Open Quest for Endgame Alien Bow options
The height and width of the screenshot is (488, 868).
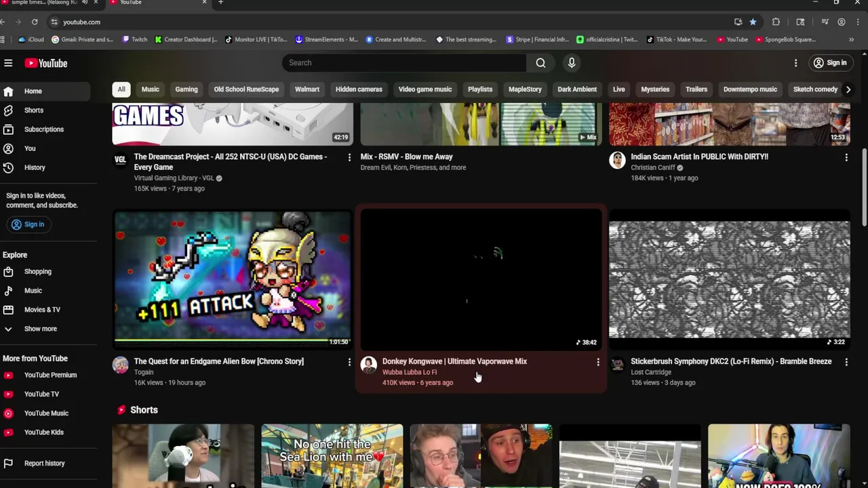349,362
